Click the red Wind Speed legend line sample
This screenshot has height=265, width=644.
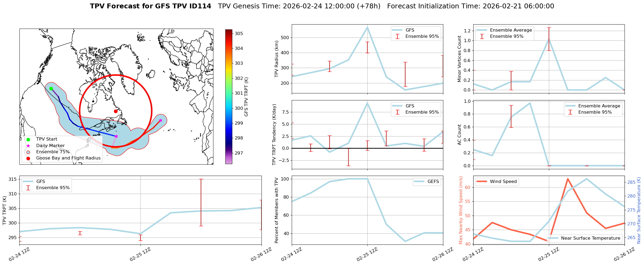[x=482, y=182]
